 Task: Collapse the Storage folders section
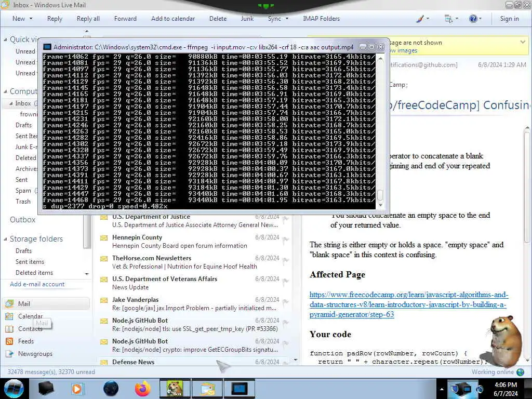tap(5, 239)
